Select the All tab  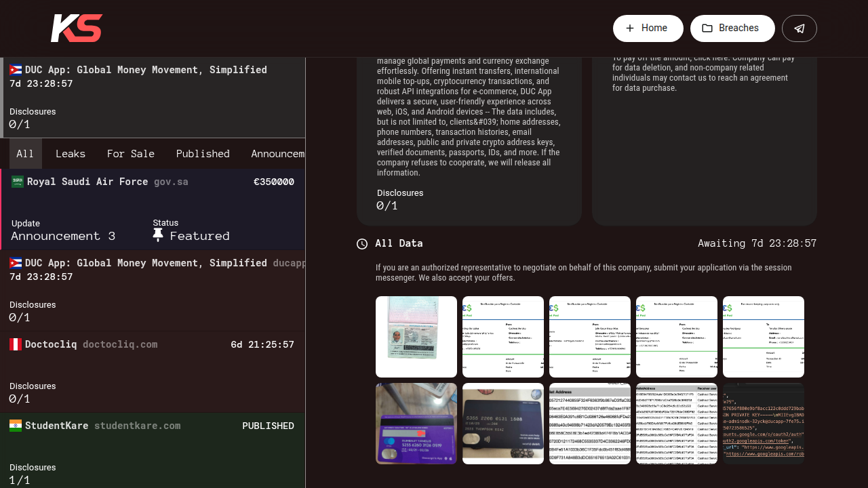click(25, 154)
